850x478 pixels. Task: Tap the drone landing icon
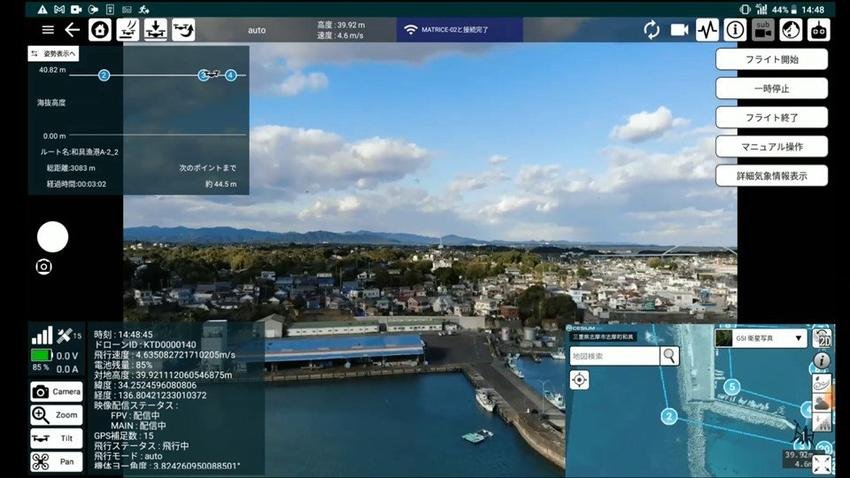click(x=155, y=30)
